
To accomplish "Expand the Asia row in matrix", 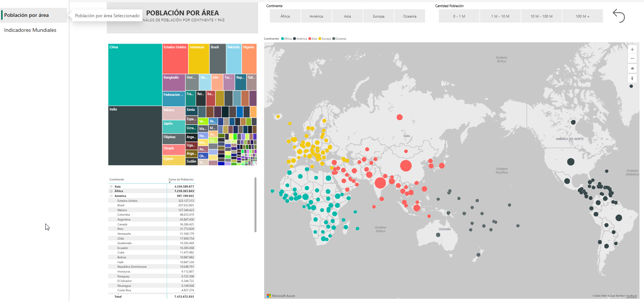I will 111,186.
